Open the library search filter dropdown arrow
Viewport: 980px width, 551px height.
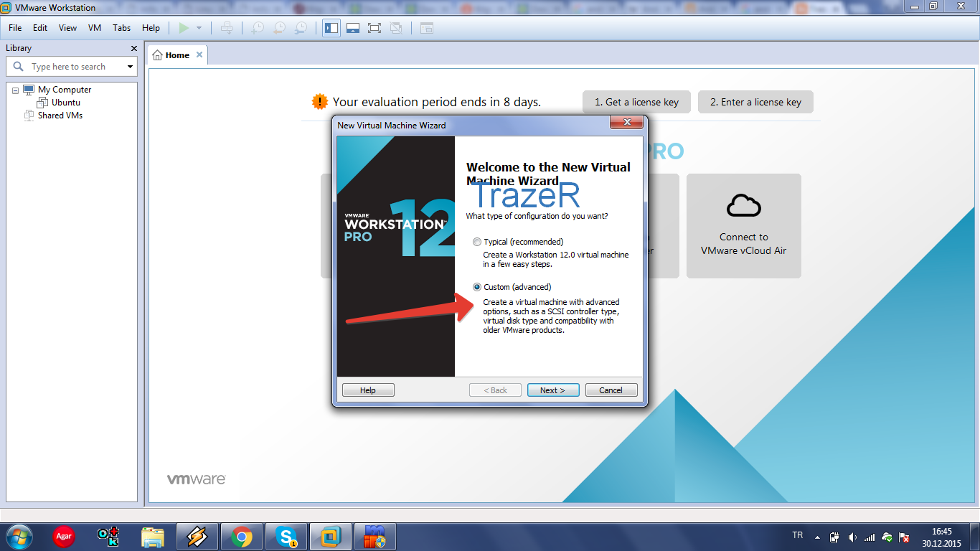130,67
